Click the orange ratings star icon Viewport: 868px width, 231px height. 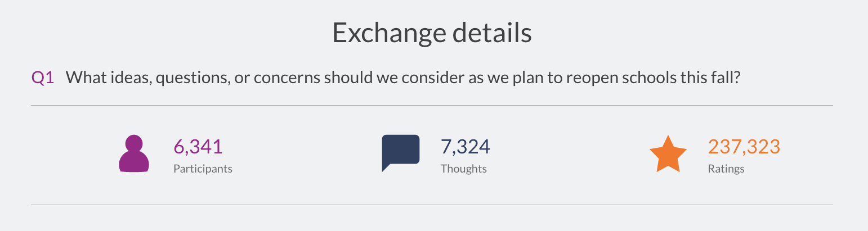coord(668,153)
